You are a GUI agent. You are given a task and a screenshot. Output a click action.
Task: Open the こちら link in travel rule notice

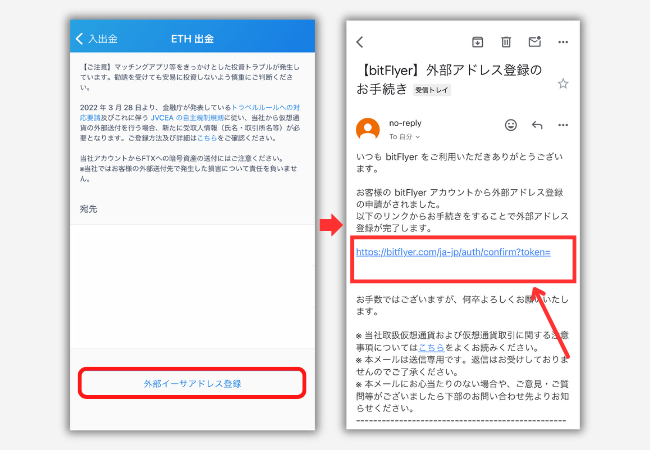click(207, 138)
